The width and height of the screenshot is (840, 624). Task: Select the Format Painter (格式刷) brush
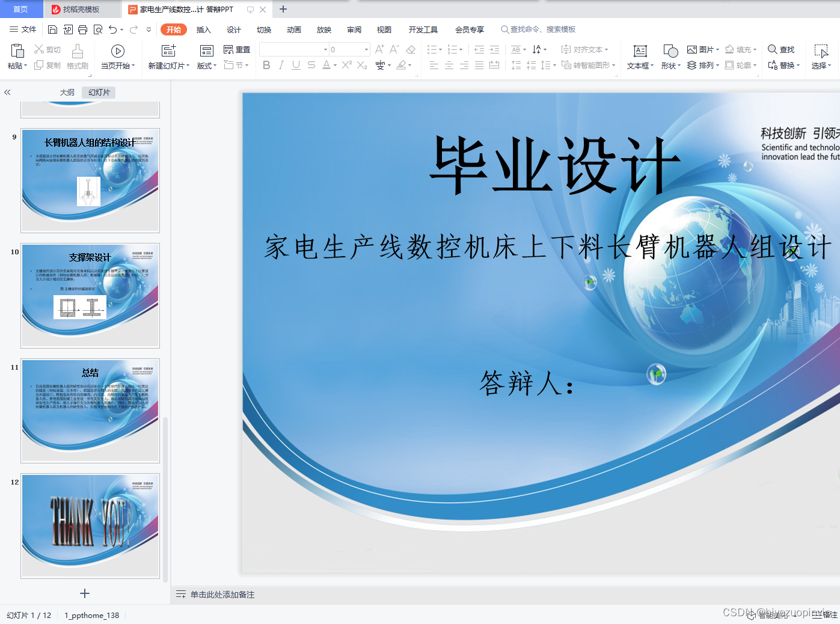coord(78,51)
